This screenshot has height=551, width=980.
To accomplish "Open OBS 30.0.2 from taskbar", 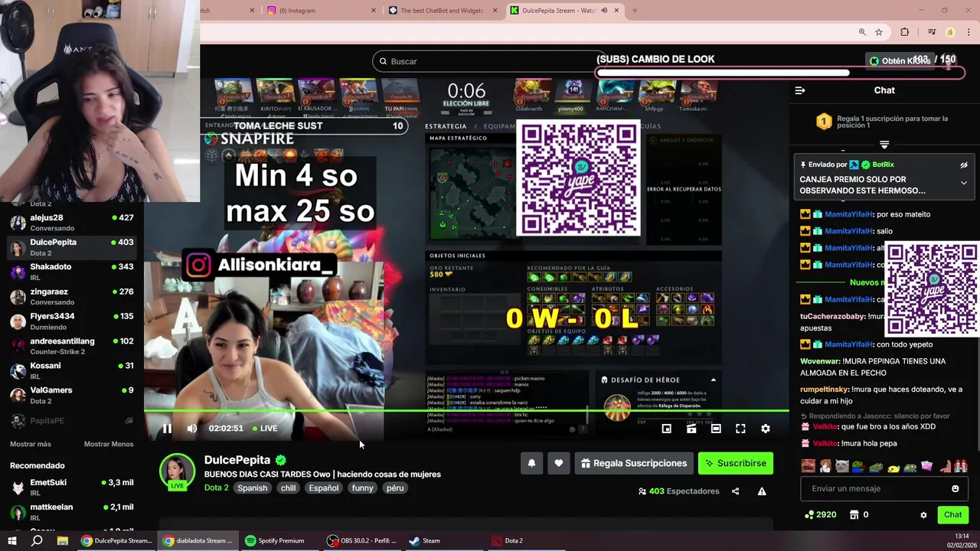I will pos(361,540).
